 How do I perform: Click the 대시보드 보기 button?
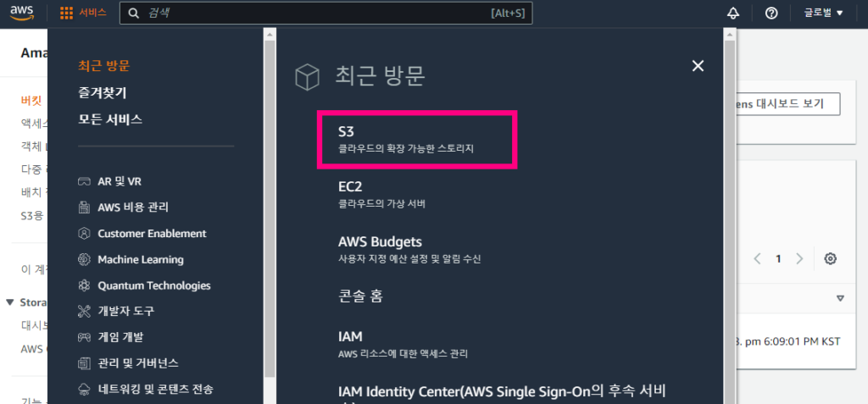786,104
